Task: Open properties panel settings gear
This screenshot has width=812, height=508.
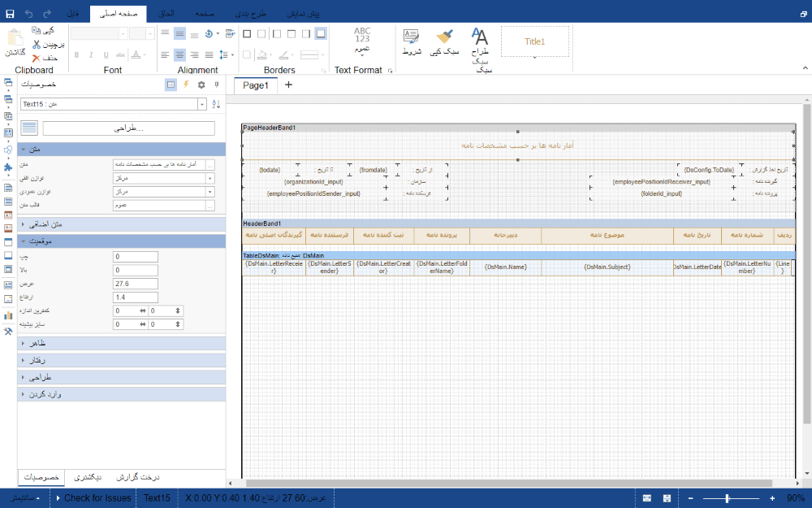Action: (x=201, y=84)
